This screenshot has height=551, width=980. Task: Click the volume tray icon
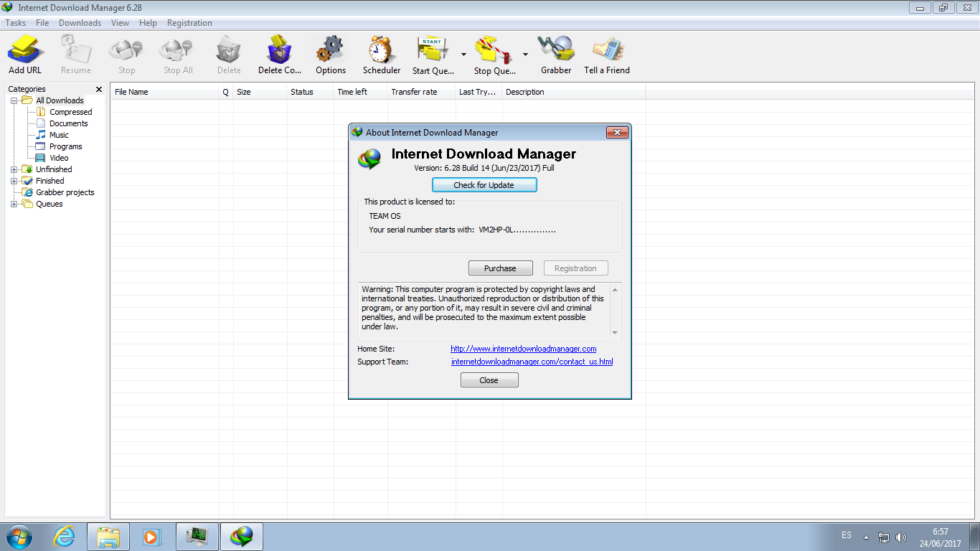coord(901,537)
